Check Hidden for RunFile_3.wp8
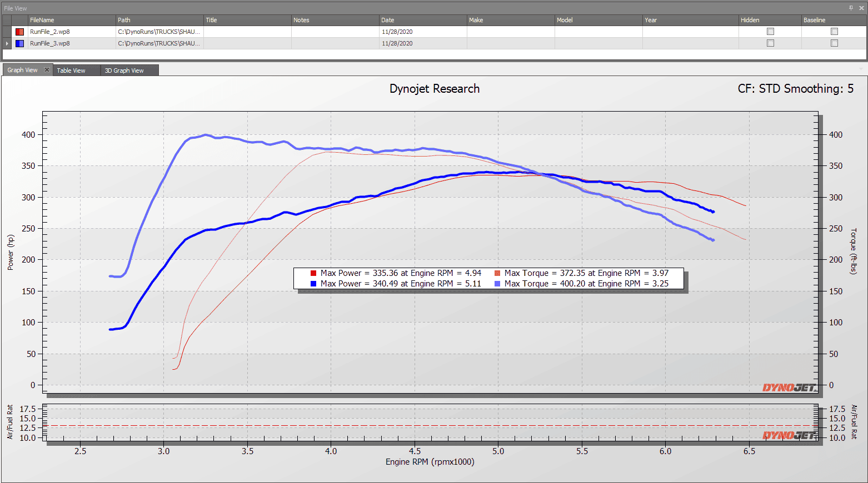The height and width of the screenshot is (483, 868). 770,43
